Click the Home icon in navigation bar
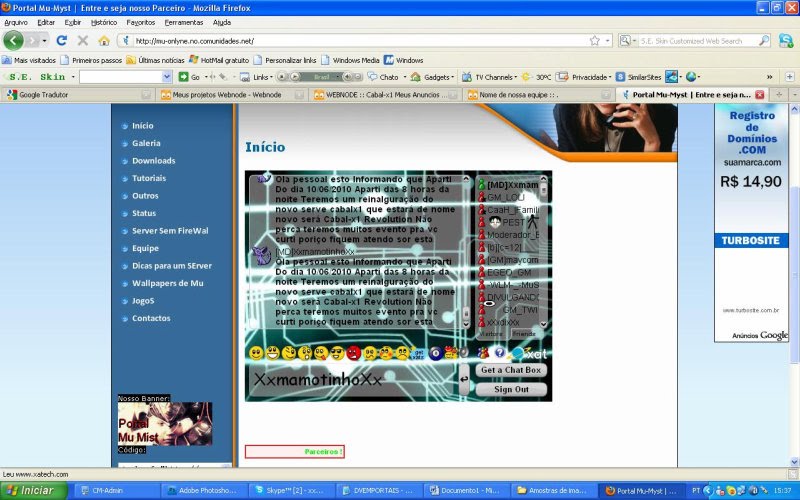 tap(104, 41)
